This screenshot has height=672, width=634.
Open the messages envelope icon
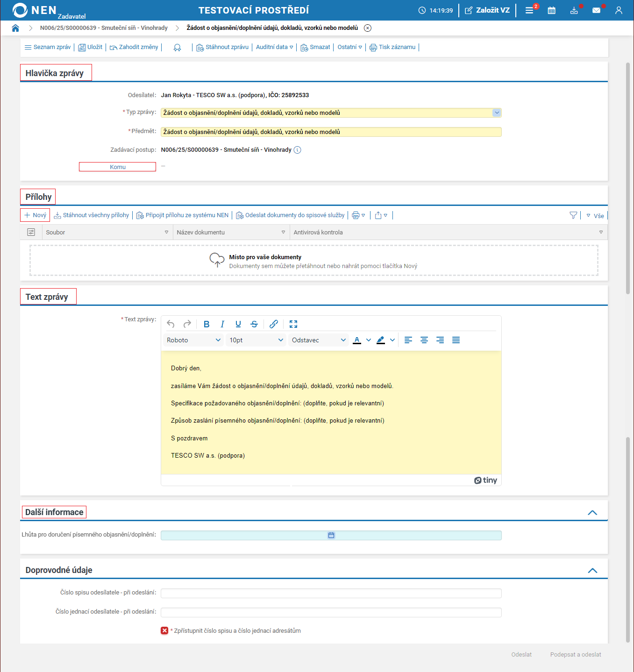[597, 10]
